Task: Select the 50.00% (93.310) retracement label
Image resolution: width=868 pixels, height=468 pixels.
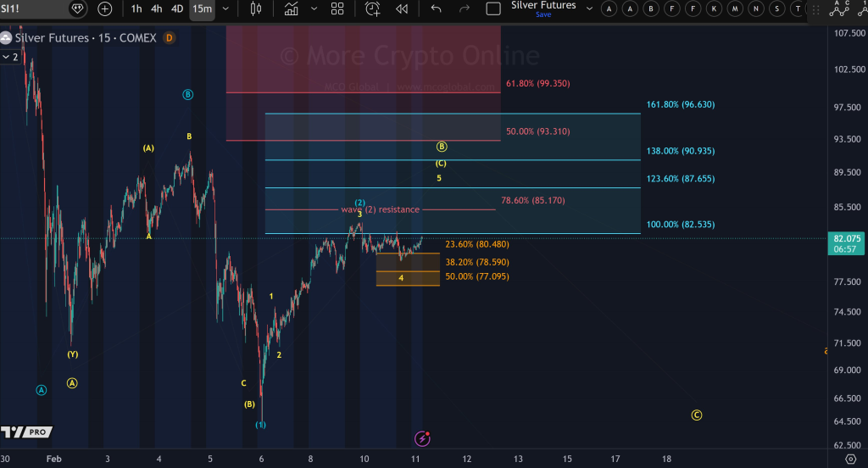Action: tap(537, 131)
